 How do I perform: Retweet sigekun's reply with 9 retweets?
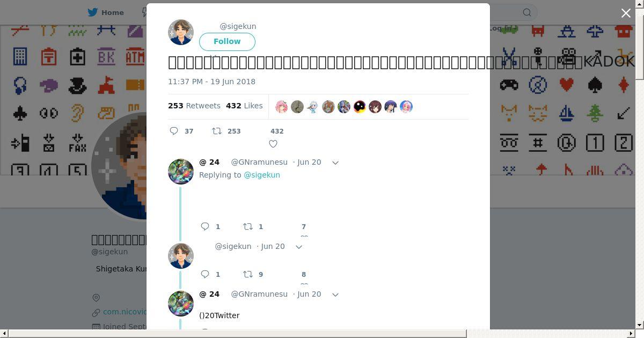(248, 274)
